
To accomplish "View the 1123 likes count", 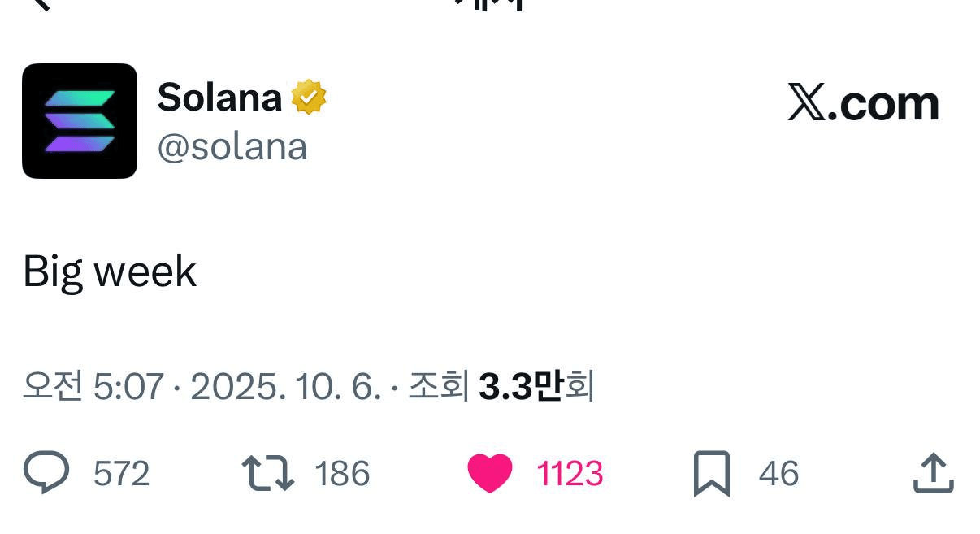I will click(570, 473).
